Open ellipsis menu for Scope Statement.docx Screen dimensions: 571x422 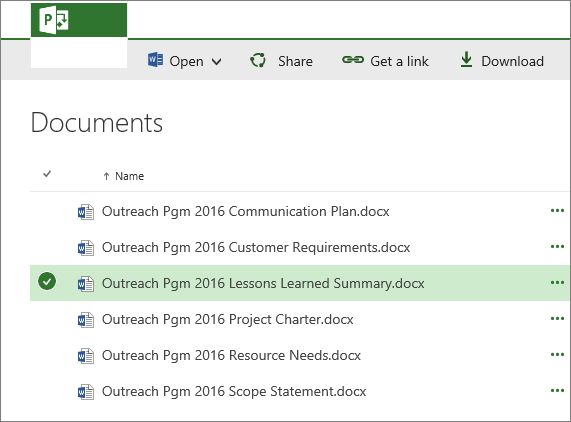[557, 390]
